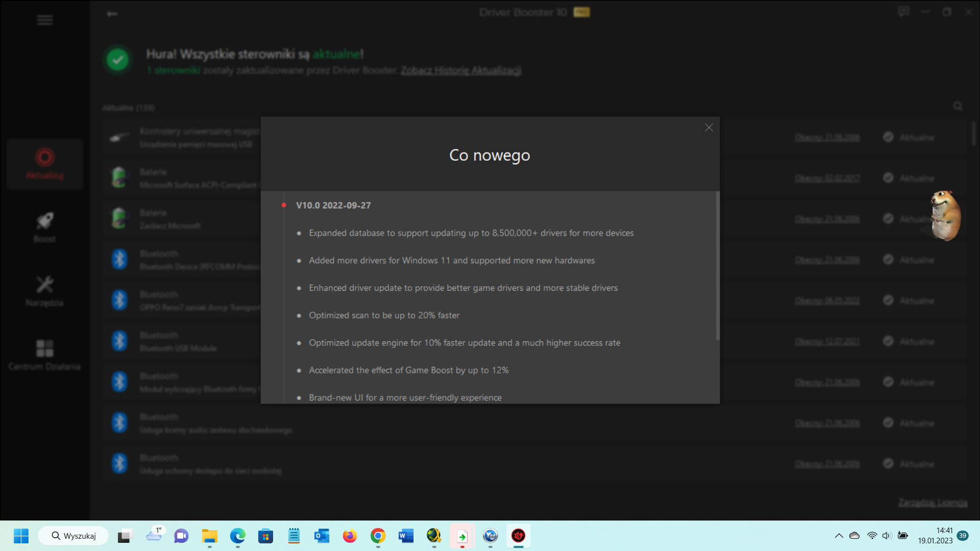The height and width of the screenshot is (551, 980).
Task: Open the clock and date 19.01.2023
Action: click(x=935, y=536)
